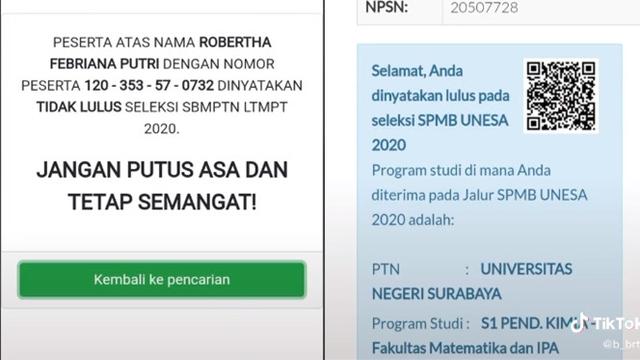This screenshot has height=360, width=640.
Task: Click the Tetap Semangat heading line
Action: [162, 202]
